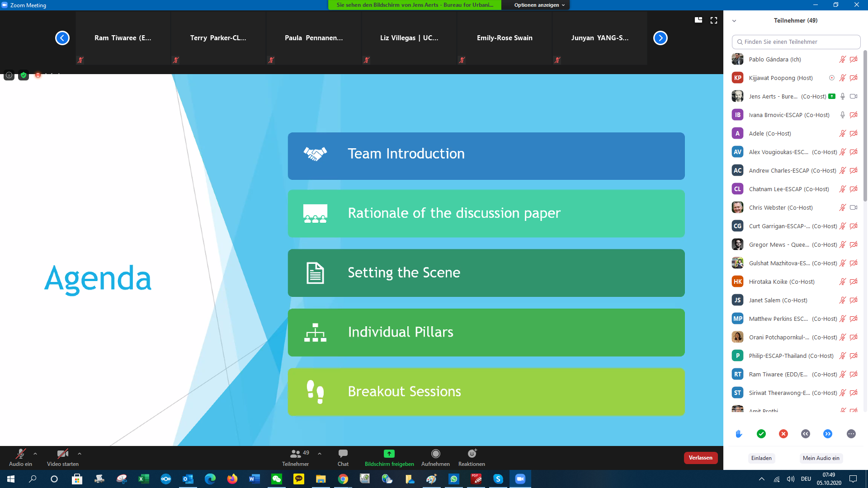Click the Verlassen leave button
This screenshot has width=868, height=488.
[700, 458]
